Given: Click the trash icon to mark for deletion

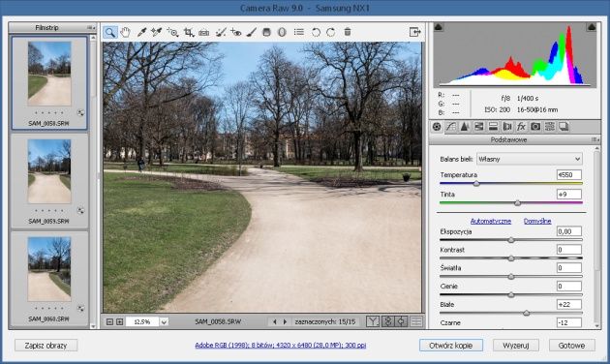Looking at the screenshot, I should 348,32.
